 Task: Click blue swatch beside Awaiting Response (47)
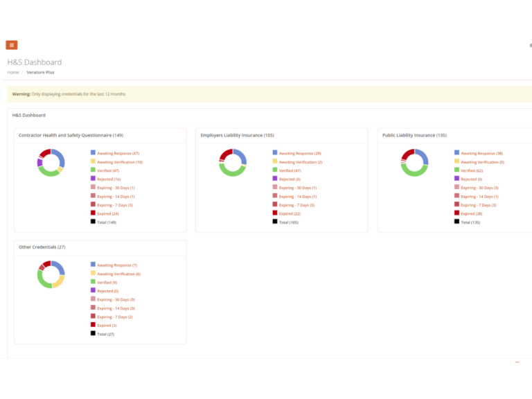pos(93,152)
